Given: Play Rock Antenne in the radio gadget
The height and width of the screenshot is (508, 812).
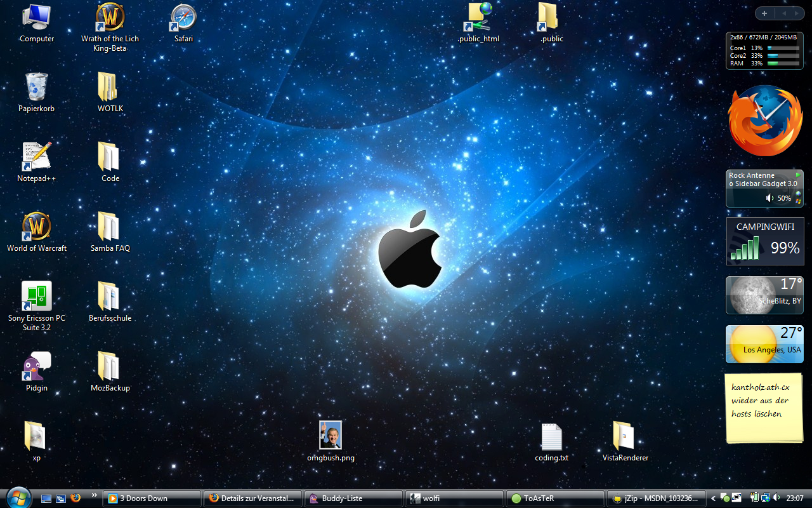Looking at the screenshot, I should tap(798, 175).
